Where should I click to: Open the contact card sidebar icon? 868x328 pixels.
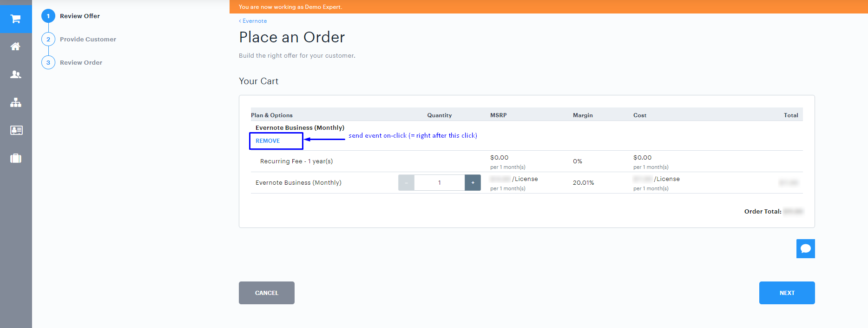coord(16,130)
